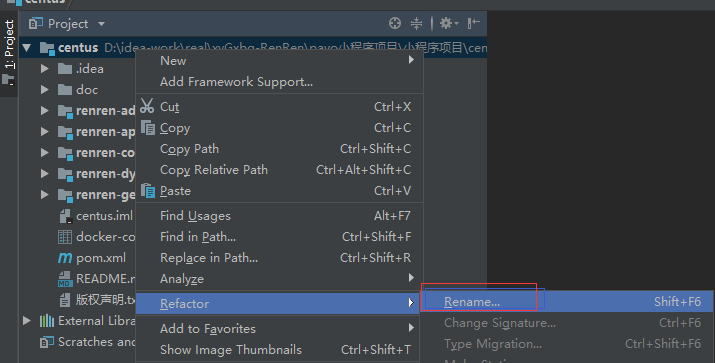Expand the External Libraries node
Viewport: 715px width, 363px height.
pos(26,321)
